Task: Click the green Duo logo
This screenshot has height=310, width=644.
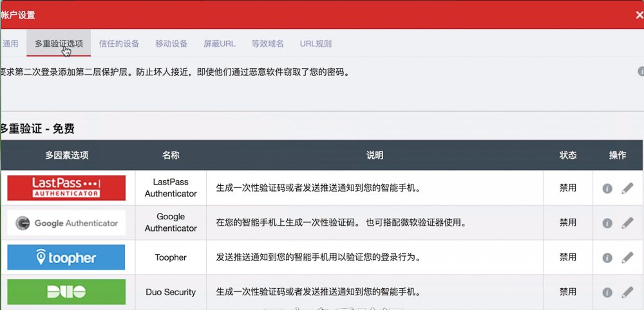Action: 66,292
